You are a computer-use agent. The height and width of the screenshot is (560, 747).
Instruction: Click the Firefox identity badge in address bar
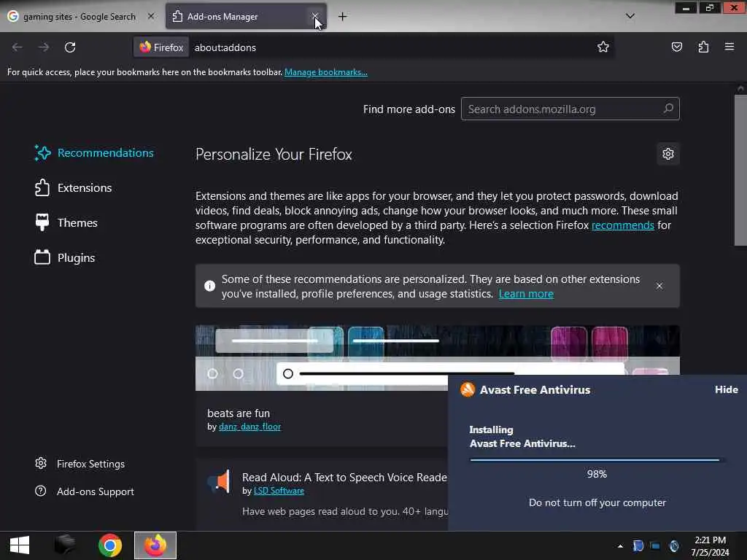click(161, 47)
